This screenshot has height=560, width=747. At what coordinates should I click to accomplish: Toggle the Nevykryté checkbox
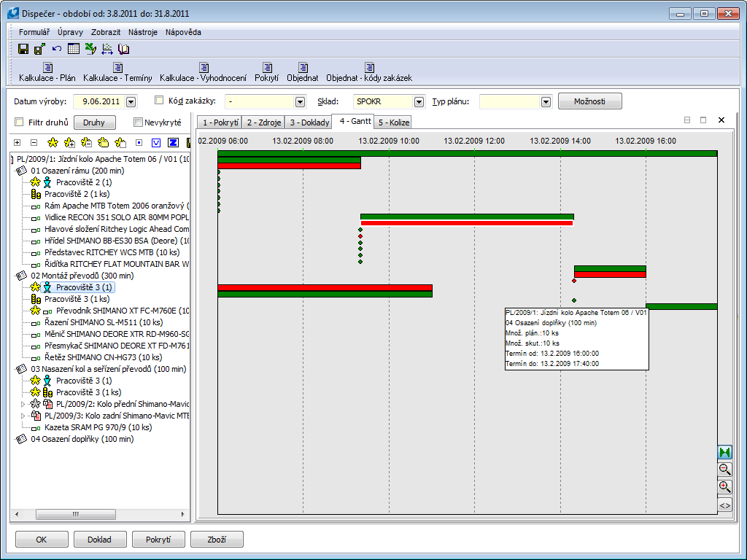click(138, 122)
